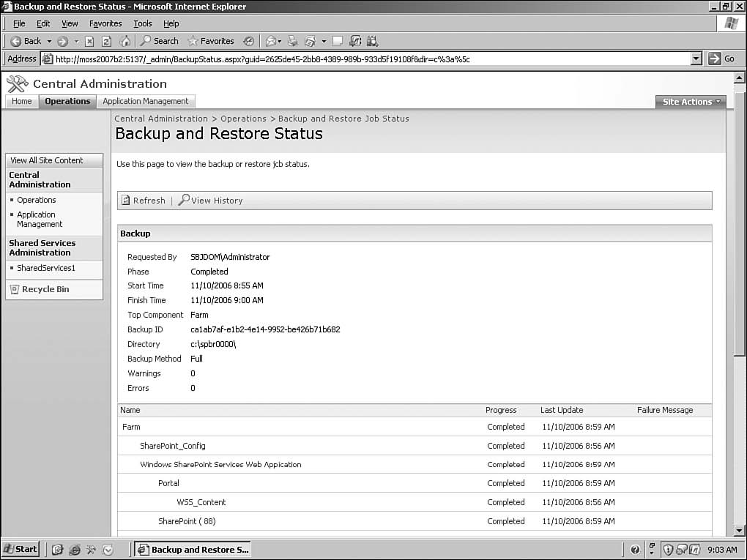747x560 pixels.
Task: Click the View History link
Action: tap(211, 201)
